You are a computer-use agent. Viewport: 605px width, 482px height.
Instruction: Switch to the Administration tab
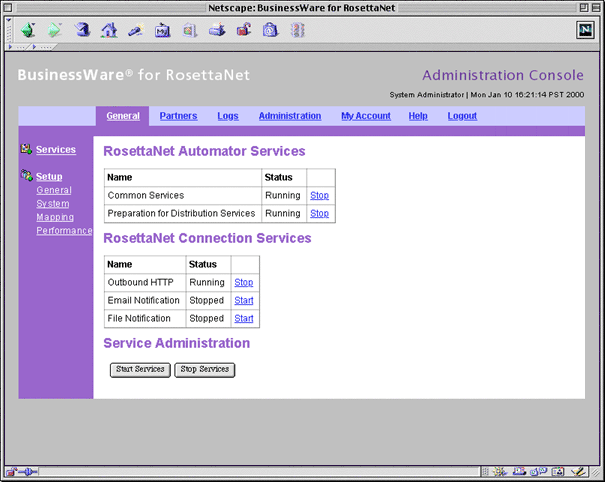point(290,116)
